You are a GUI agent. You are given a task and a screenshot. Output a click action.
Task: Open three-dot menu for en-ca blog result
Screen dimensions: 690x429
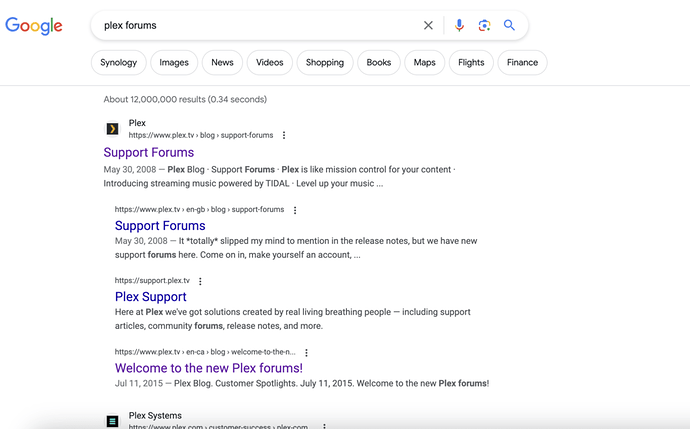[306, 352]
